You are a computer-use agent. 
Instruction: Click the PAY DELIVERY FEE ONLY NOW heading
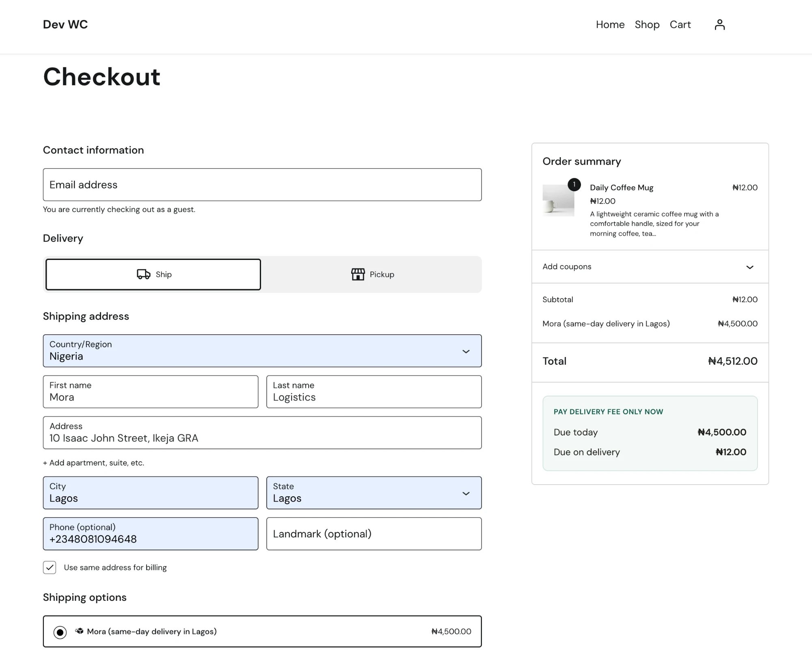pyautogui.click(x=608, y=411)
